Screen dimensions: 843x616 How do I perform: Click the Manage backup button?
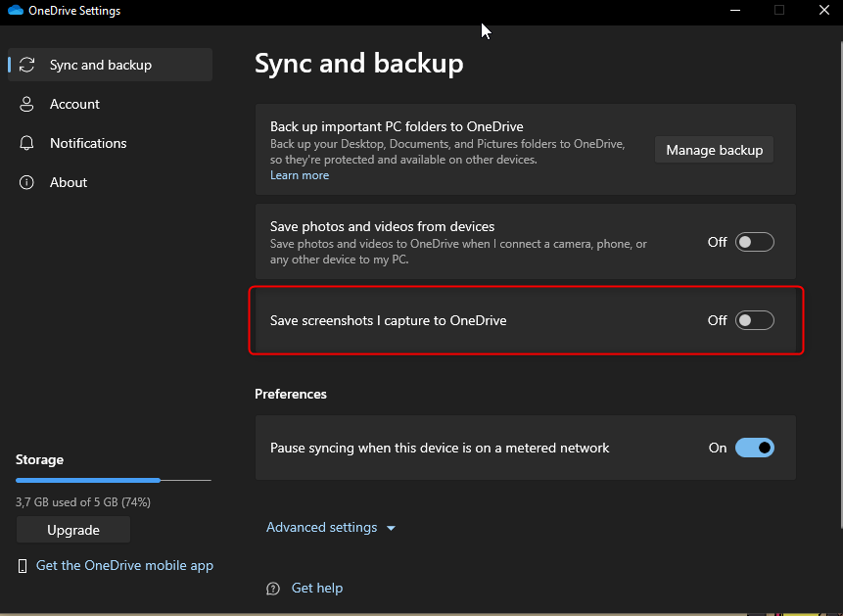(714, 150)
